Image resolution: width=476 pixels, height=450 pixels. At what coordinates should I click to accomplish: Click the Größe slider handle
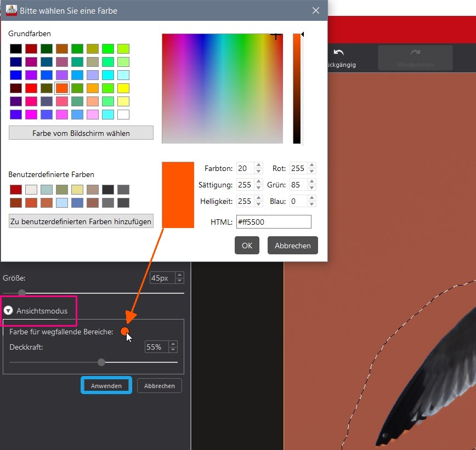(x=22, y=293)
